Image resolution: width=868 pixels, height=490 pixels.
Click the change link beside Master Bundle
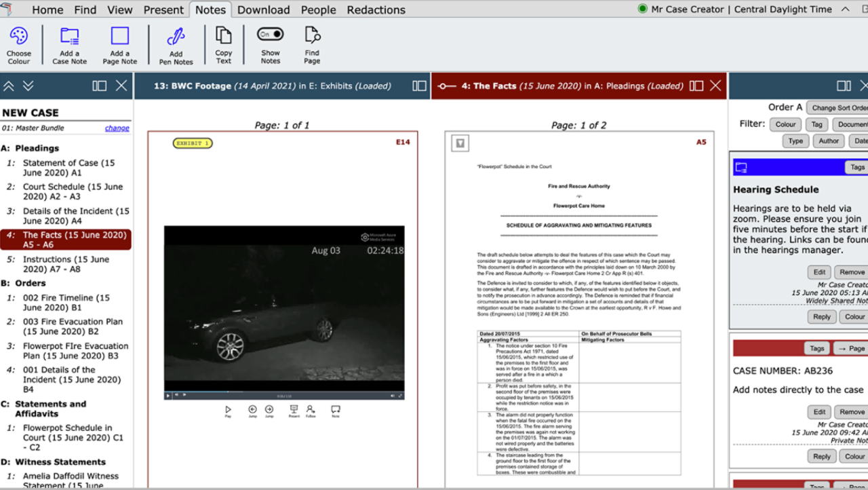pyautogui.click(x=117, y=128)
